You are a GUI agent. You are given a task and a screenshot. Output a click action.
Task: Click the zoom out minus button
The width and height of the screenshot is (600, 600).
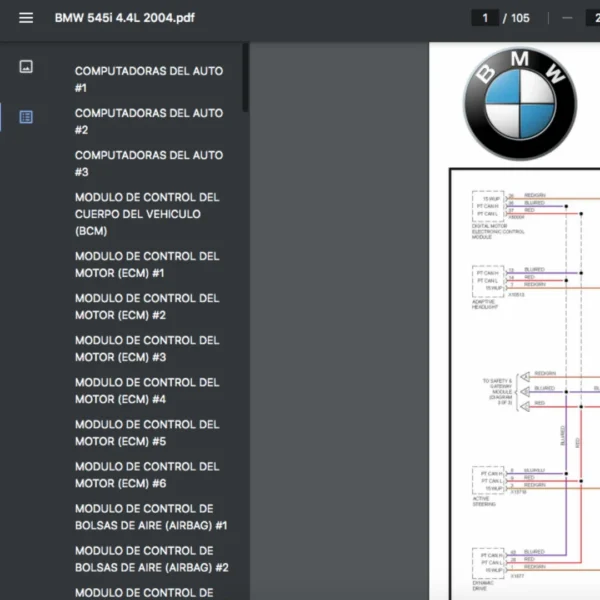coord(567,18)
